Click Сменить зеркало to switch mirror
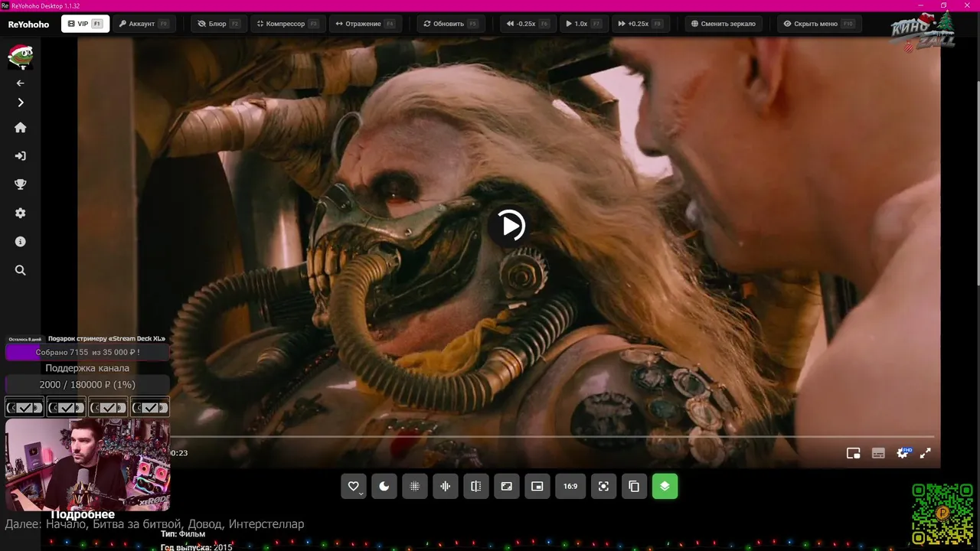The image size is (980, 551). pos(724,24)
